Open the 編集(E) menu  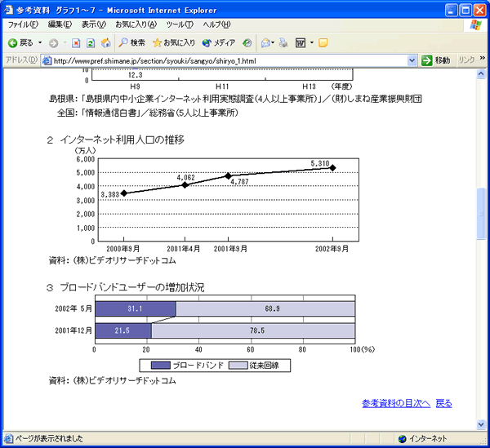(x=60, y=24)
